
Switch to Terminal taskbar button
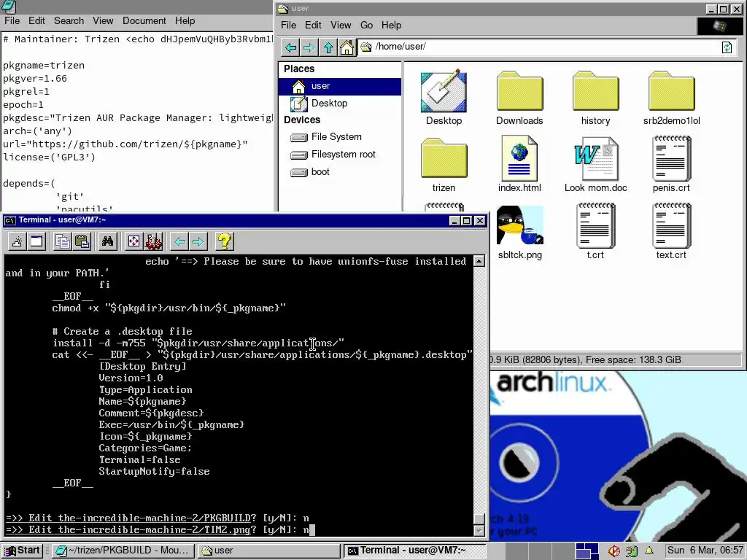(414, 551)
